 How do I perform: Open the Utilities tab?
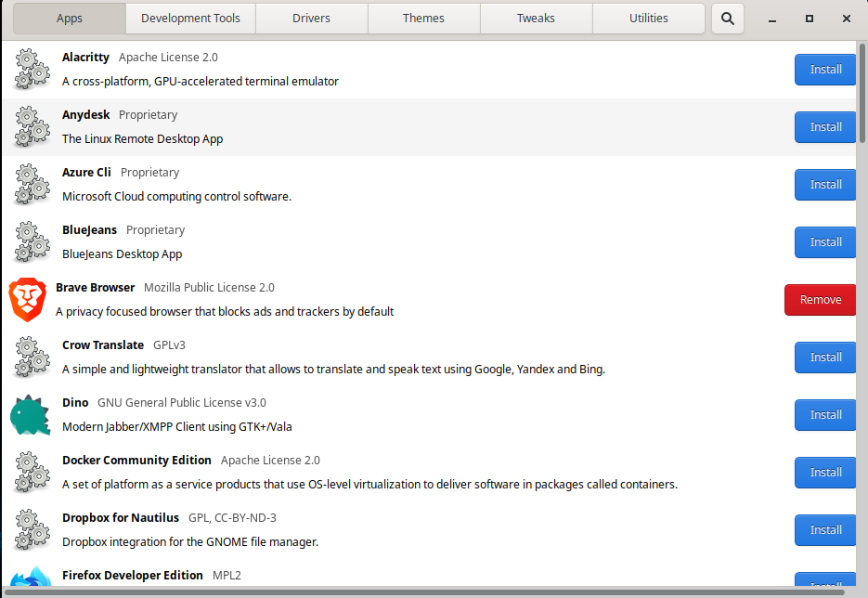(x=648, y=19)
